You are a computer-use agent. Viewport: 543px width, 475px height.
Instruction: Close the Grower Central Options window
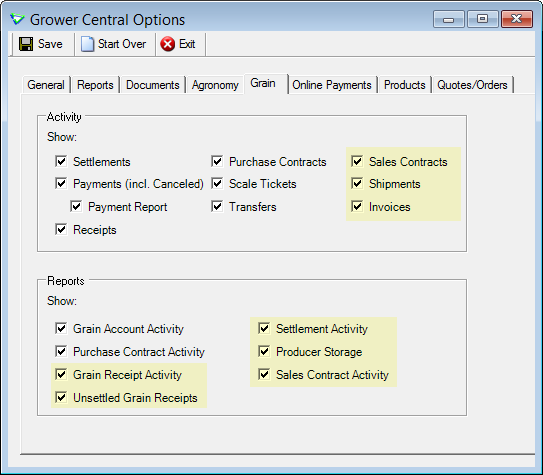pos(517,19)
